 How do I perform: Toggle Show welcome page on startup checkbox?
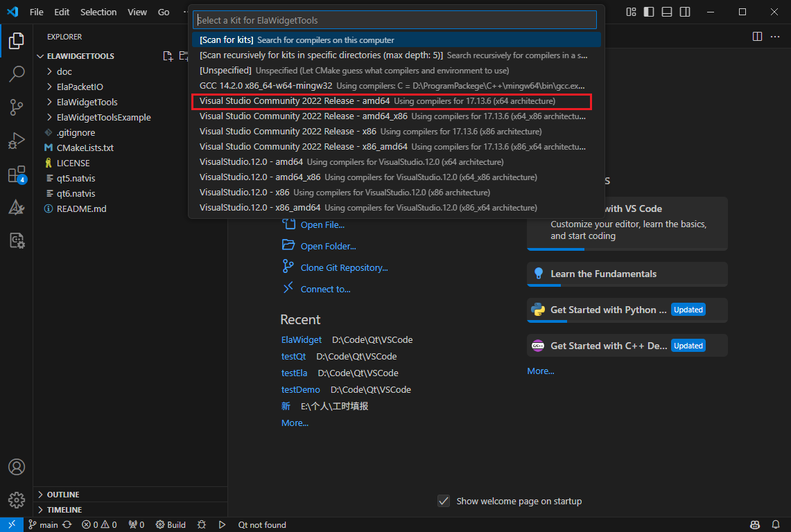444,501
